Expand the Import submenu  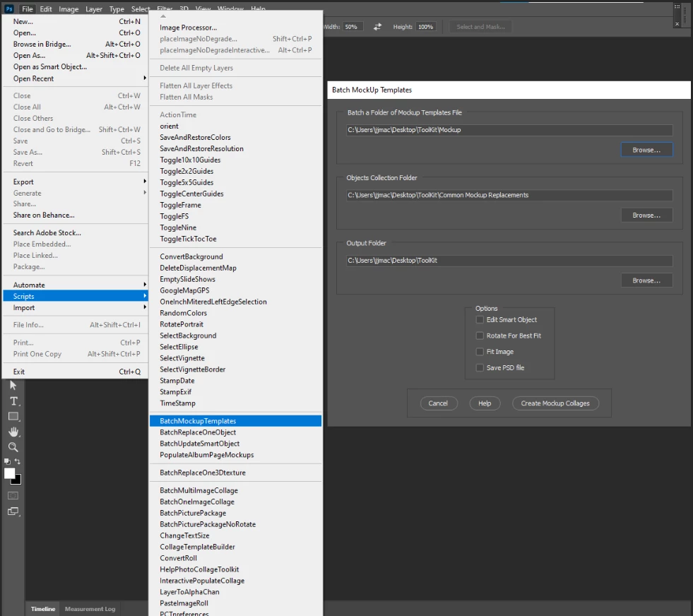tap(75, 307)
